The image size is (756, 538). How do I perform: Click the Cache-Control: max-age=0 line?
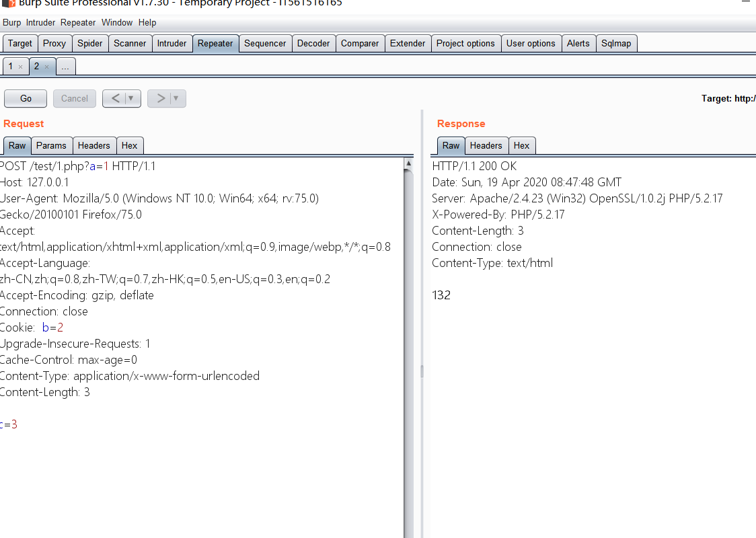(x=69, y=360)
